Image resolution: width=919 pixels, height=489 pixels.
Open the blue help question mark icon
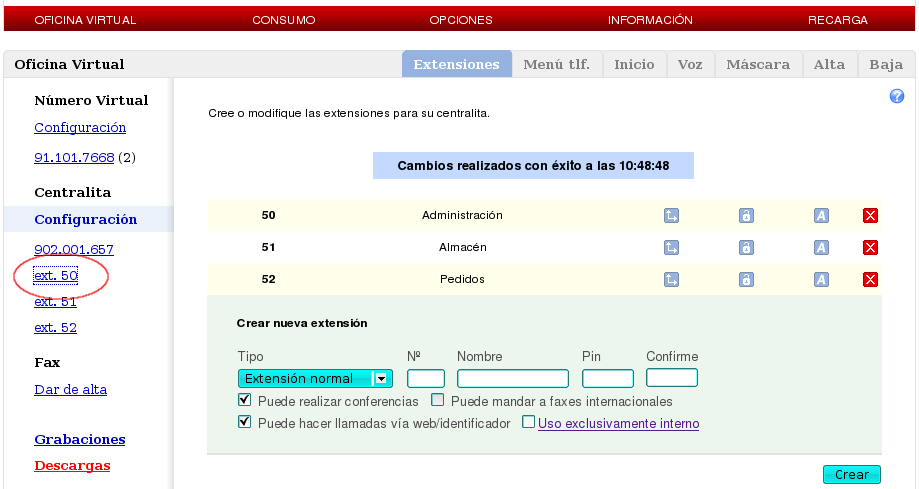[897, 96]
